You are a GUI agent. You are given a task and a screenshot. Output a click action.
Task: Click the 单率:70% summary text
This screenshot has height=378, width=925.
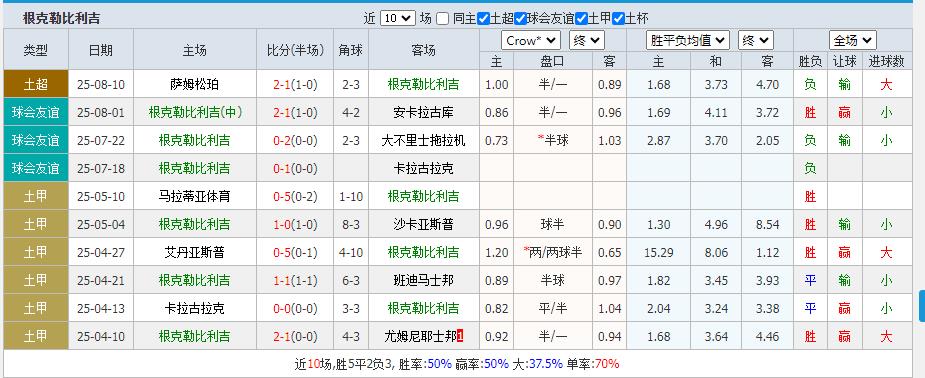[x=593, y=364]
